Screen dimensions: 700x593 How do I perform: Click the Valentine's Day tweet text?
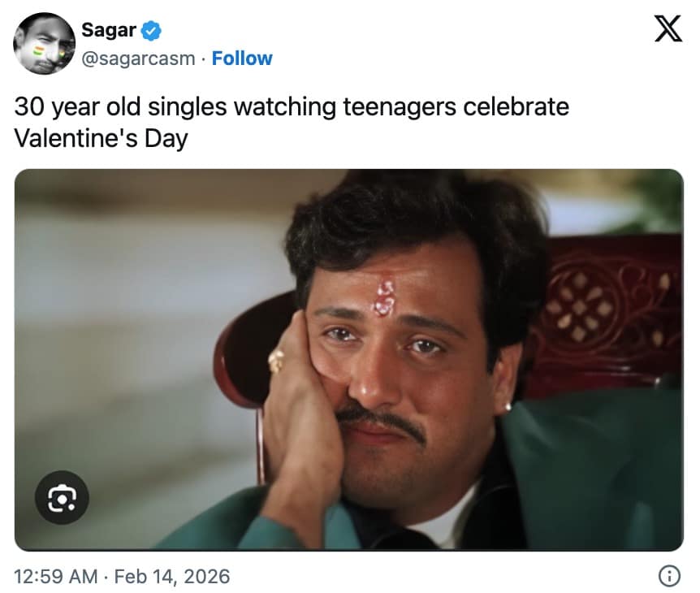(x=291, y=120)
